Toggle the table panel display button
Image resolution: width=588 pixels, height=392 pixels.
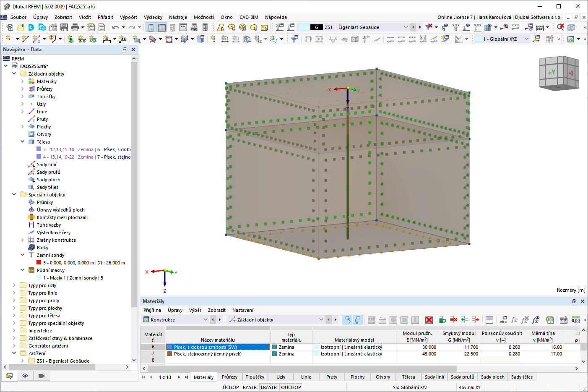point(161,27)
